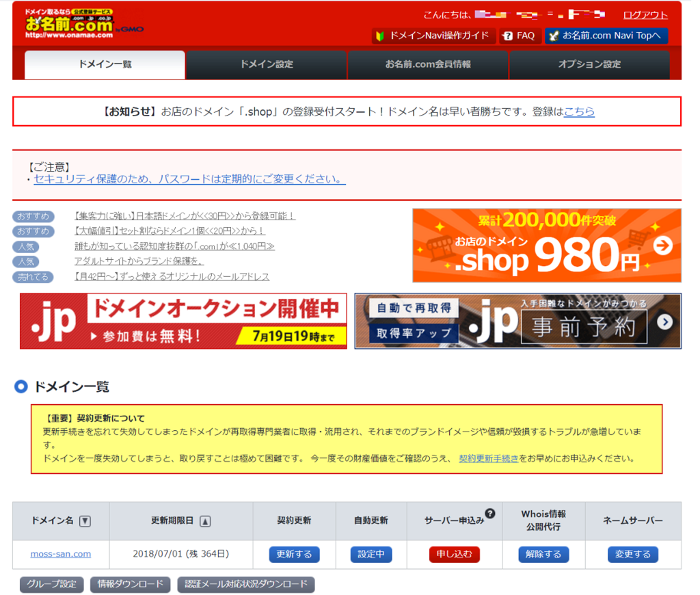Follow the こちら link for .shop registration
Image resolution: width=700 pixels, height=595 pixels.
point(579,111)
